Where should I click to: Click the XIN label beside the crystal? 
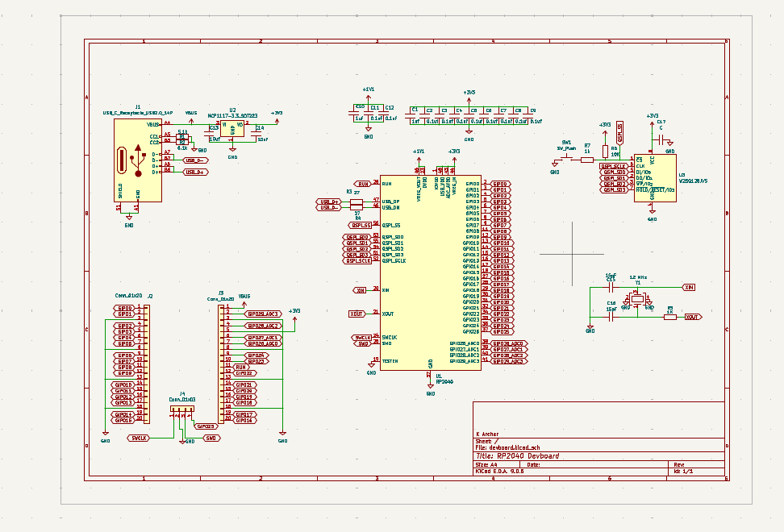coord(689,287)
